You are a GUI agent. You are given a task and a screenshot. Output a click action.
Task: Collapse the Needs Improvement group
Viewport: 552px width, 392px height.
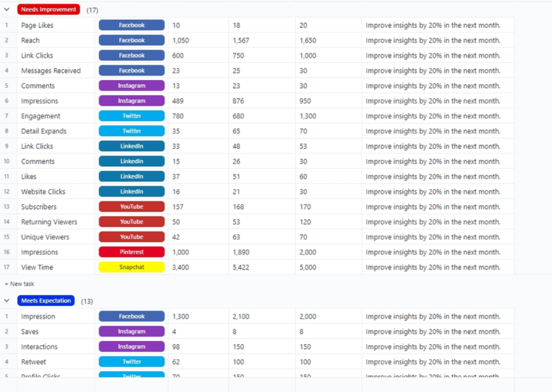[x=7, y=9]
